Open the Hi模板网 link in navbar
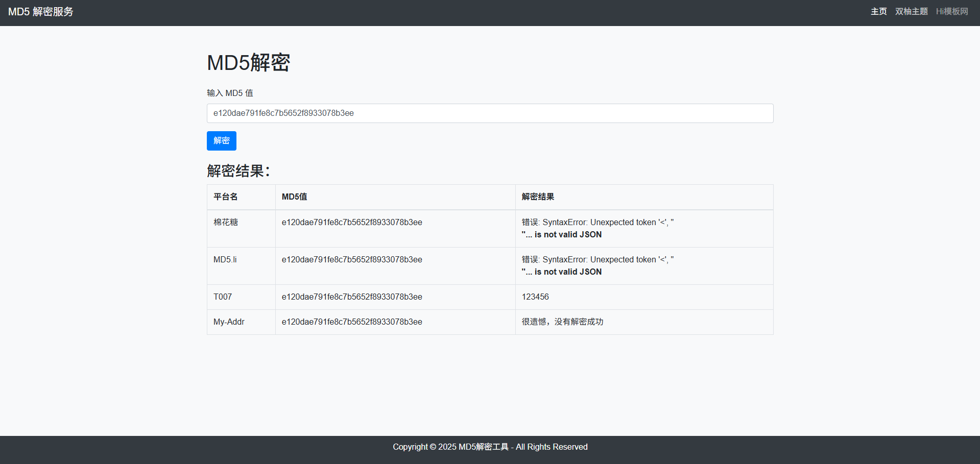Screen dimensions: 980x464 coord(951,12)
